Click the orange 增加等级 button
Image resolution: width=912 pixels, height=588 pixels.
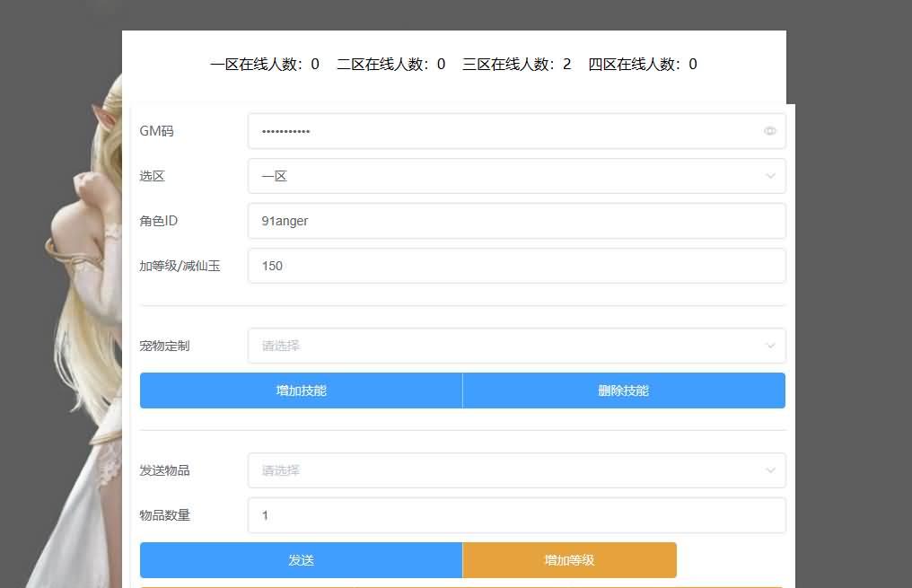pos(569,560)
